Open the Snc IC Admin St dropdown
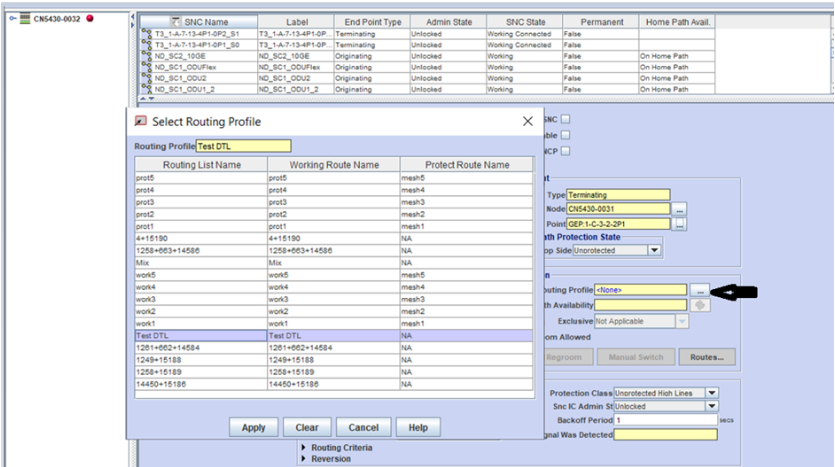Viewport: 835px width, 467px height. point(712,406)
